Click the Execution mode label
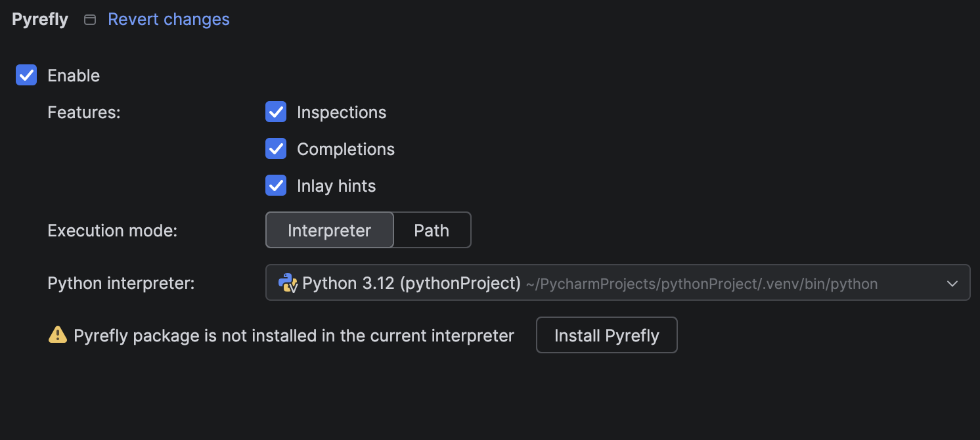This screenshot has width=980, height=440. click(112, 230)
